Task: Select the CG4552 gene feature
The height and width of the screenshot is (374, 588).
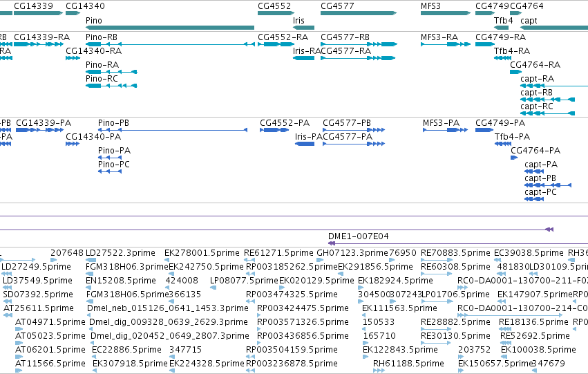Action: [x=274, y=13]
